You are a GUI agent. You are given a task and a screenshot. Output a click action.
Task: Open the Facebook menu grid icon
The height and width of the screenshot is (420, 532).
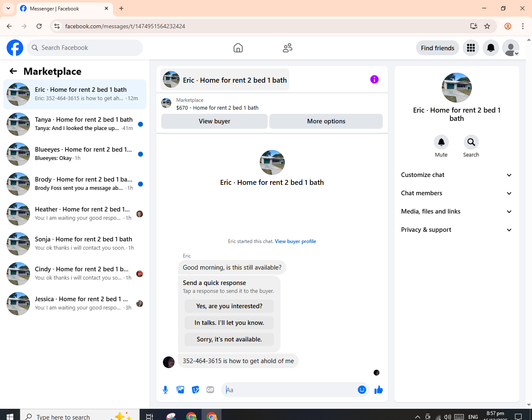click(x=471, y=48)
